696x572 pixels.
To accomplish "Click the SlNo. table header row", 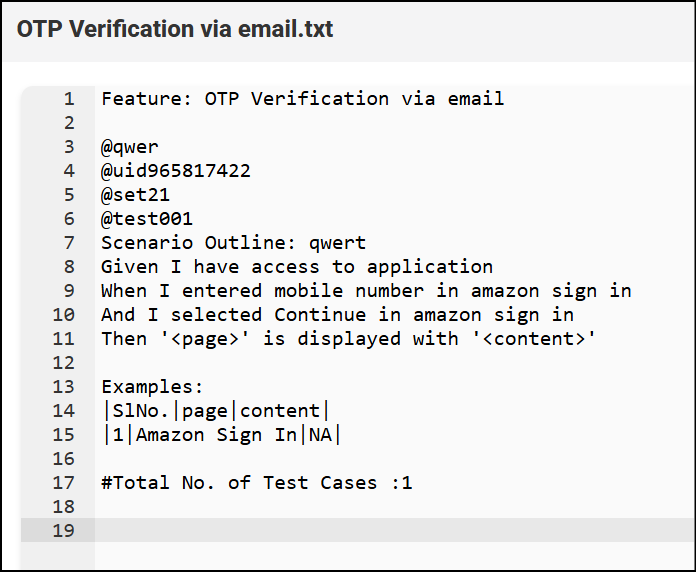I will tap(216, 411).
